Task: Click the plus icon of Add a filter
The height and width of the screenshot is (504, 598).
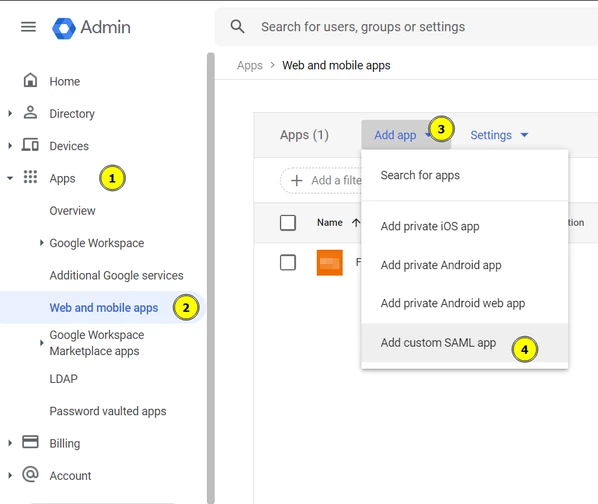Action: pyautogui.click(x=296, y=180)
